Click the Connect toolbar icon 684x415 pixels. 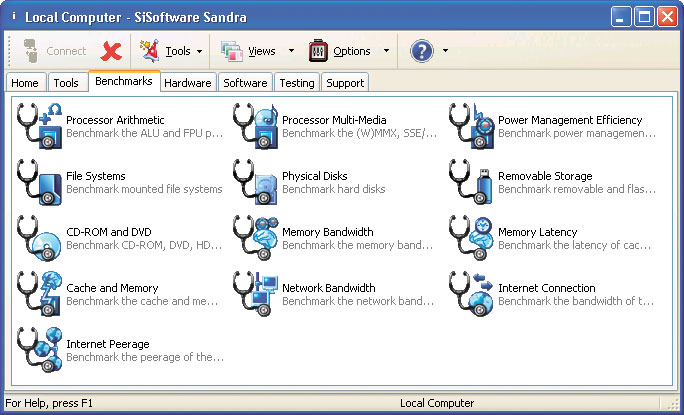pos(31,51)
